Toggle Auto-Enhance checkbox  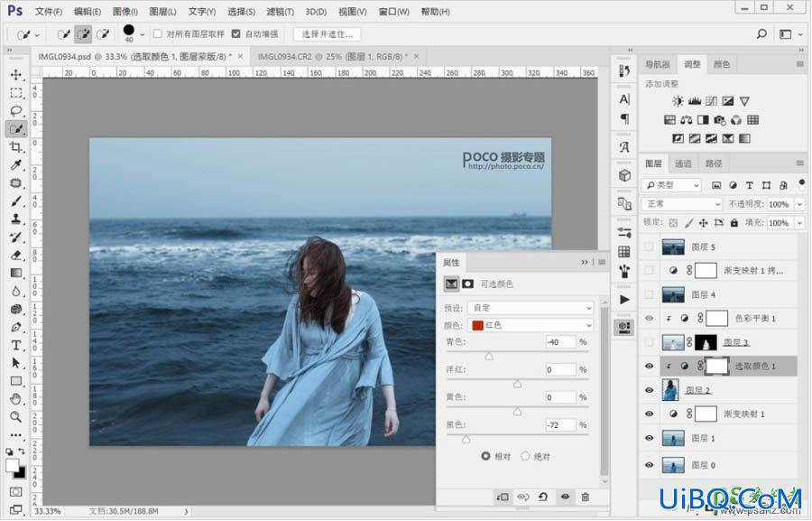tap(236, 33)
